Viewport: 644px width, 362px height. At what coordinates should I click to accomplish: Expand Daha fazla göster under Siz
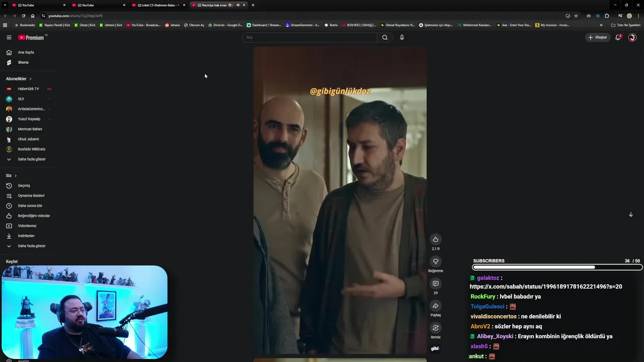[x=31, y=246]
